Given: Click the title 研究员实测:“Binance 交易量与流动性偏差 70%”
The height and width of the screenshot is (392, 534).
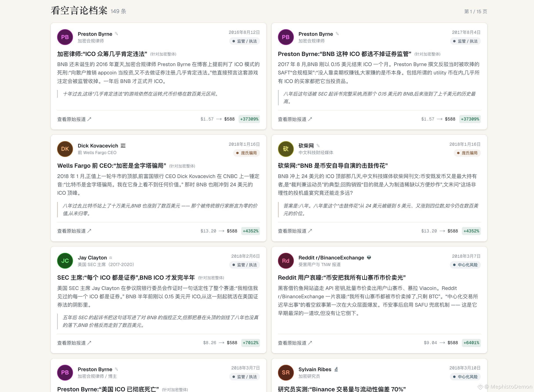Looking at the screenshot, I should click(x=342, y=389).
